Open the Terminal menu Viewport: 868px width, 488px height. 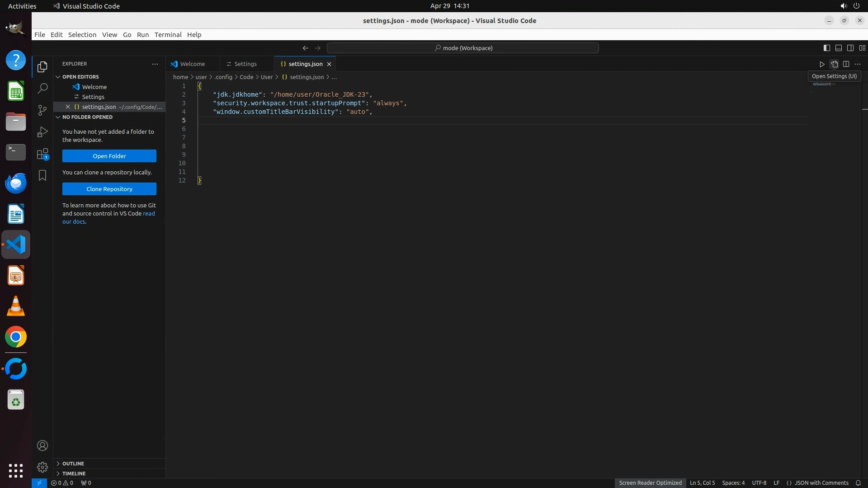168,35
